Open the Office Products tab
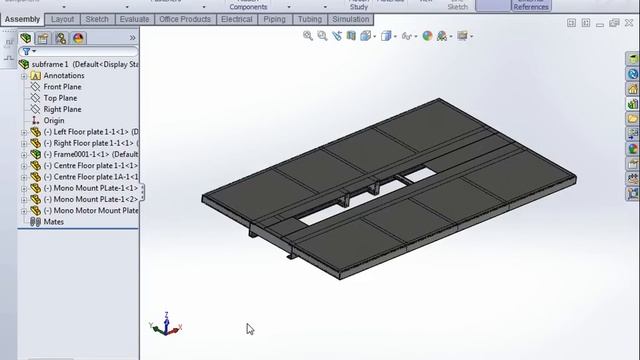The width and height of the screenshot is (640, 360). tap(185, 19)
